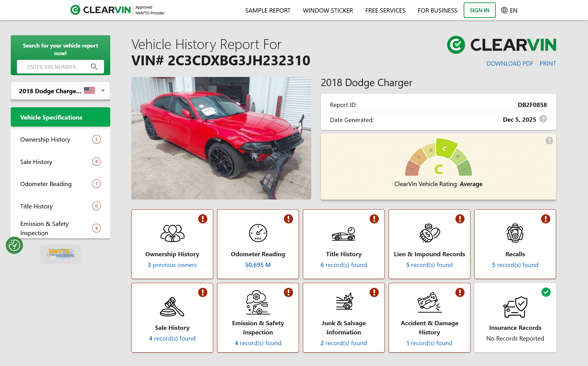Click the Recalls engine icon

pos(515,233)
